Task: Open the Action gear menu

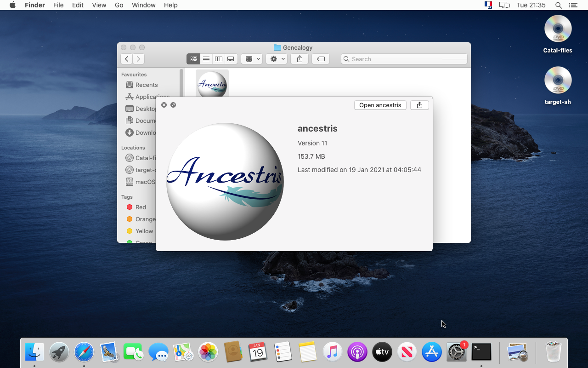Action: [277, 59]
